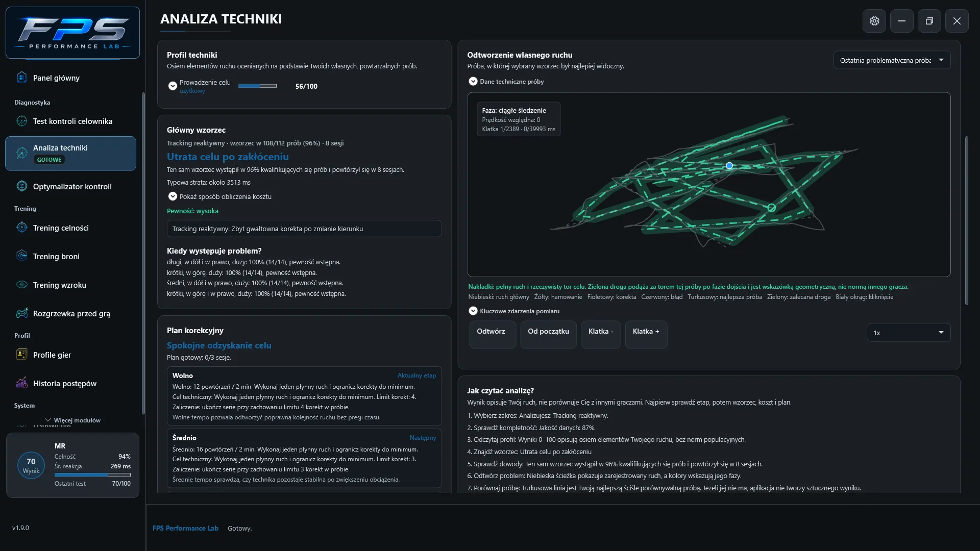Click the Następny stage label
The image size is (980, 551).
coord(423,438)
